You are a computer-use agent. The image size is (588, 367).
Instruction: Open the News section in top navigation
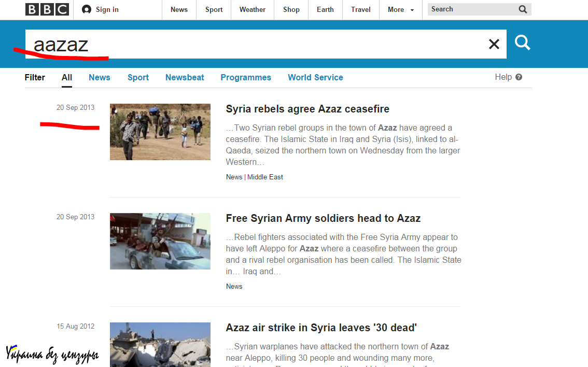tap(179, 9)
